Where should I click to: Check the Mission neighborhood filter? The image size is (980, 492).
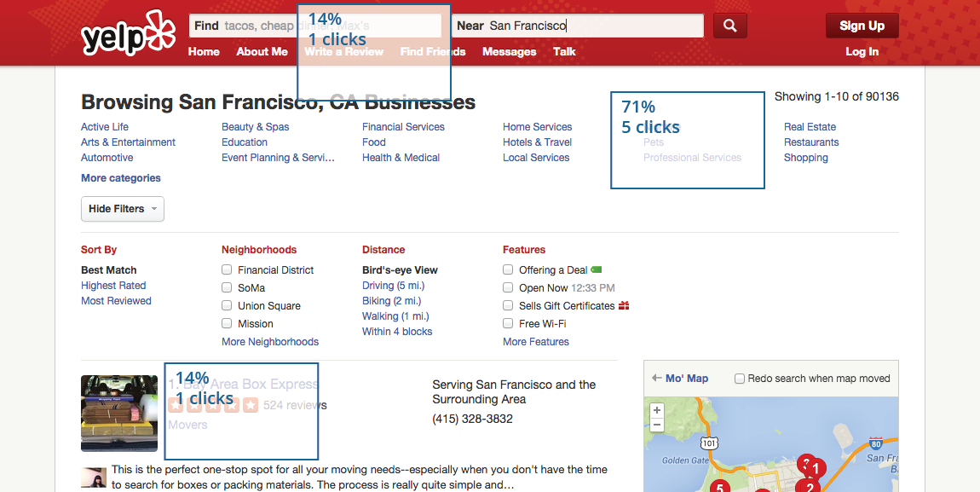[x=227, y=323]
